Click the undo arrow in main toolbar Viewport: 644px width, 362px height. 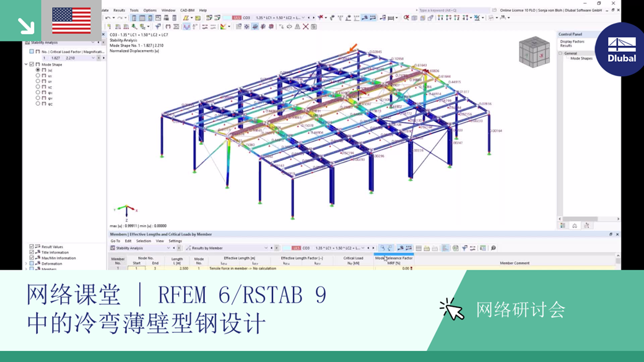[108, 18]
